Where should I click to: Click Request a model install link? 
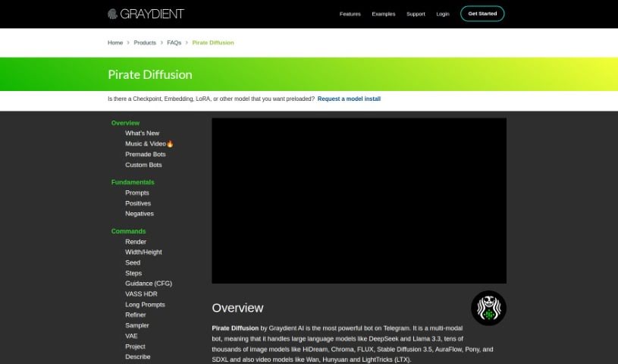pyautogui.click(x=349, y=99)
